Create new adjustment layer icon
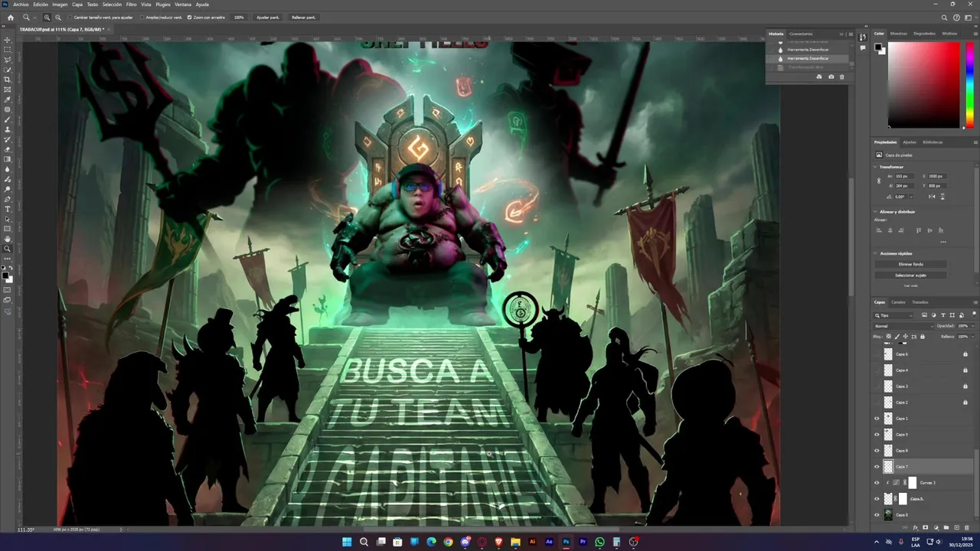 (935, 527)
